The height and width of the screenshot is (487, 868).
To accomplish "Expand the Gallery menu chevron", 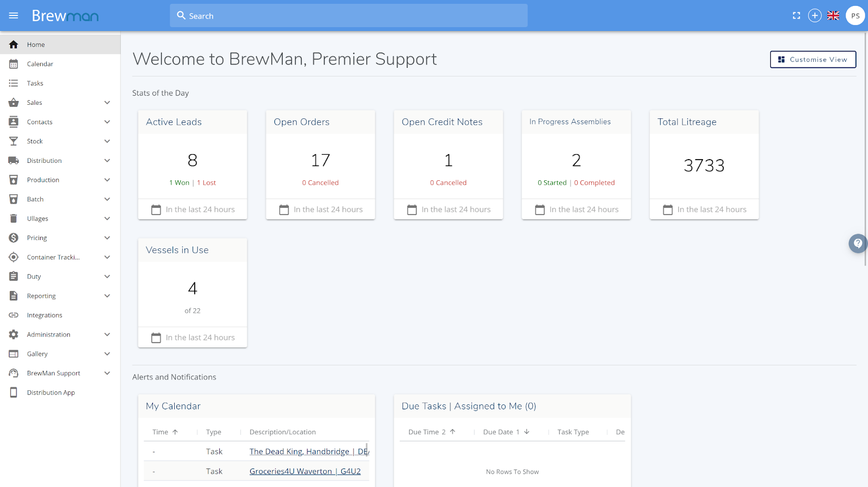I will point(107,354).
